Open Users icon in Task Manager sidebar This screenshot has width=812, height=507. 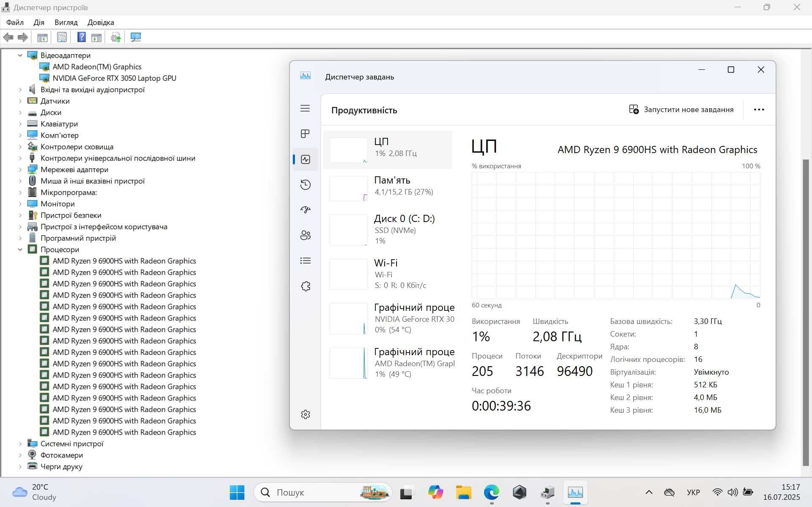tap(306, 235)
